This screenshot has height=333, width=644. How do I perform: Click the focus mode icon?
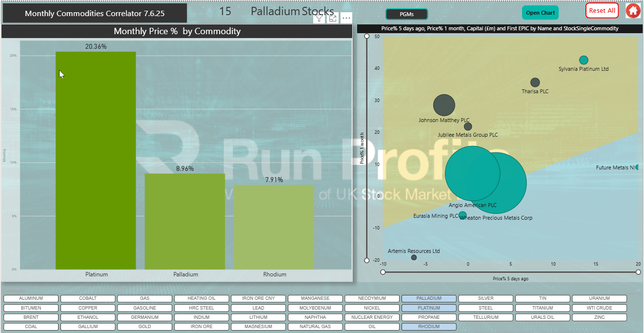333,19
